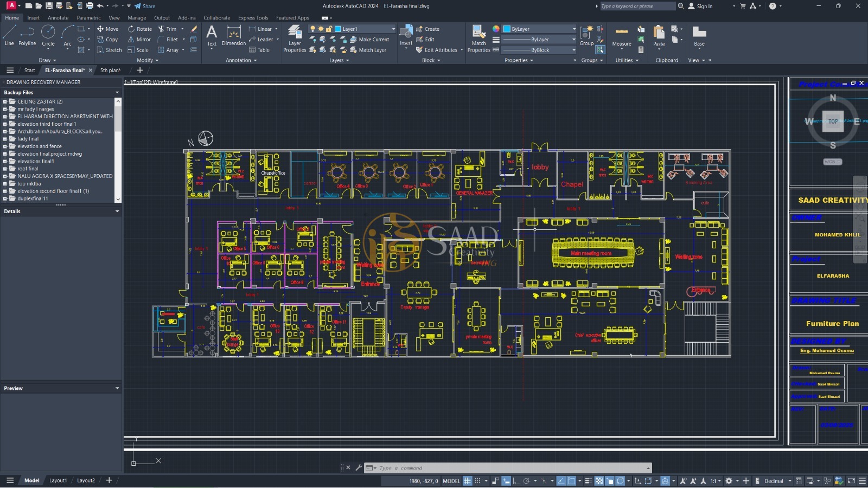Expand the CEILING ZA3TAR (2) backup entry
The height and width of the screenshot is (488, 868).
pos(5,101)
